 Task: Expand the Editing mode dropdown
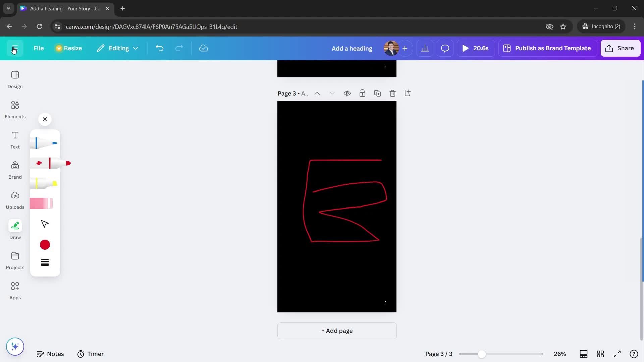click(x=117, y=48)
